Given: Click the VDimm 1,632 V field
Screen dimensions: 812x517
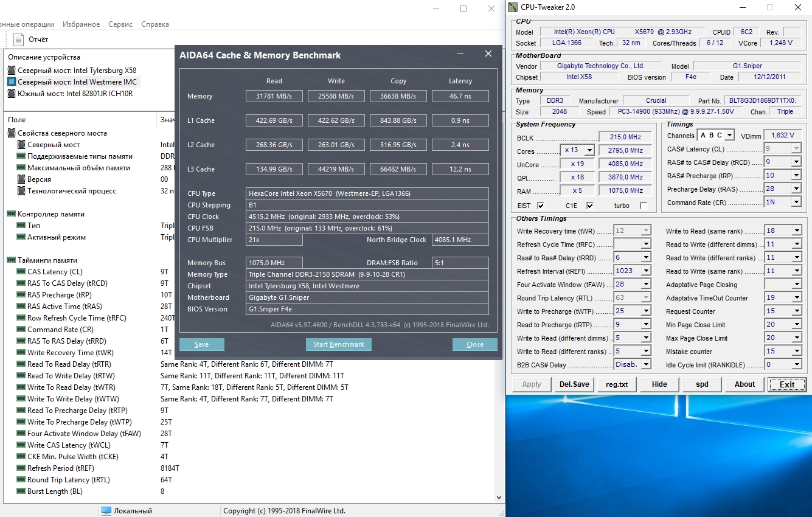Looking at the screenshot, I should tap(782, 135).
